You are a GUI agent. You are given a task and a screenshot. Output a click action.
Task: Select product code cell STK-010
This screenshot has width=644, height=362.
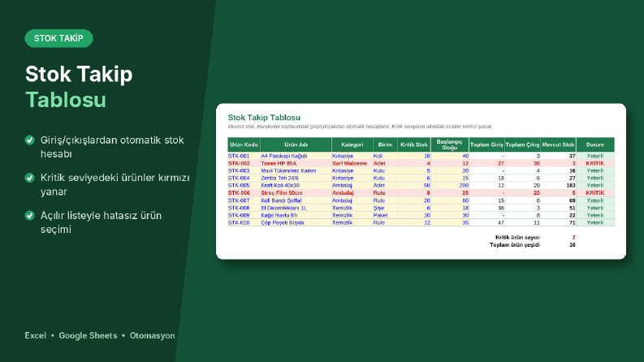coord(244,223)
